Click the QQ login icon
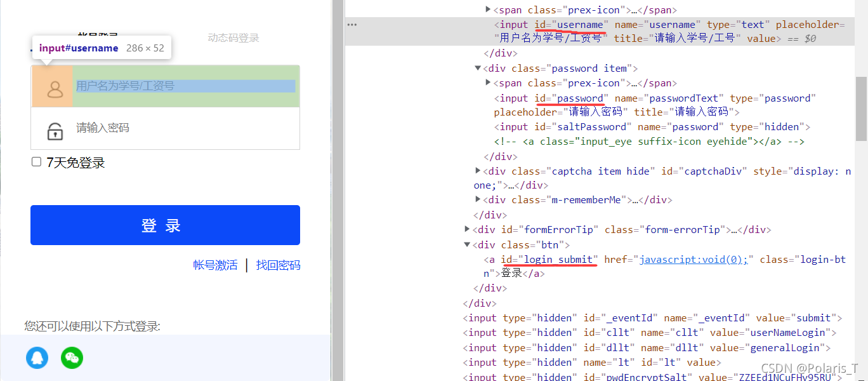Viewport: 868px width, 381px height. pyautogui.click(x=37, y=358)
